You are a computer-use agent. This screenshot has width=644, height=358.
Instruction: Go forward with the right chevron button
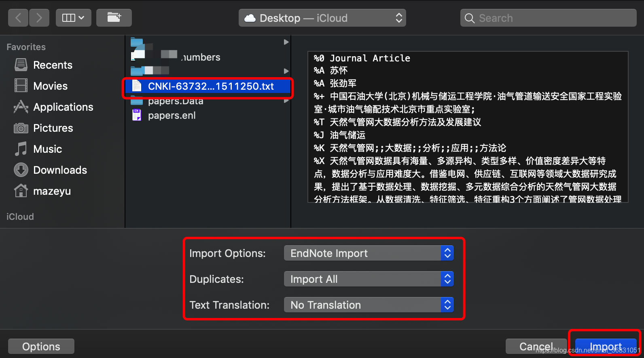tap(39, 18)
